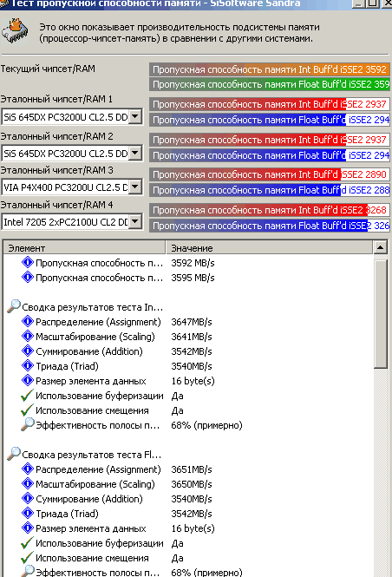The width and height of the screenshot is (392, 577).
Task: Click info icon of second data size row
Action: click(x=28, y=528)
